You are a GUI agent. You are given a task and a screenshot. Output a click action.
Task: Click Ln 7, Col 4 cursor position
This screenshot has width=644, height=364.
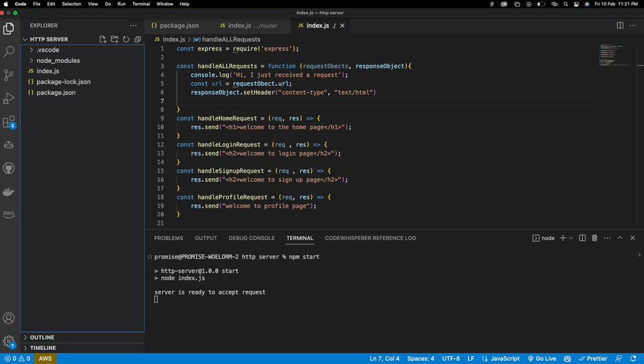(x=384, y=359)
